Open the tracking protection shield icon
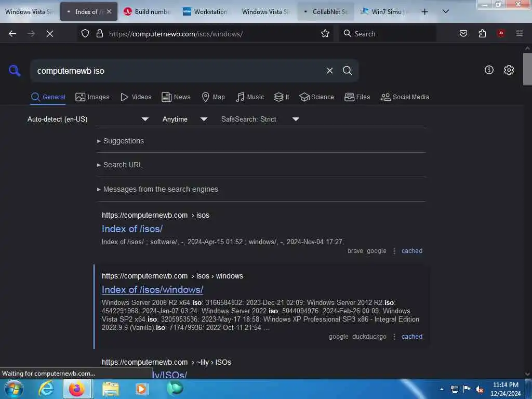The width and height of the screenshot is (532, 399). pyautogui.click(x=85, y=34)
